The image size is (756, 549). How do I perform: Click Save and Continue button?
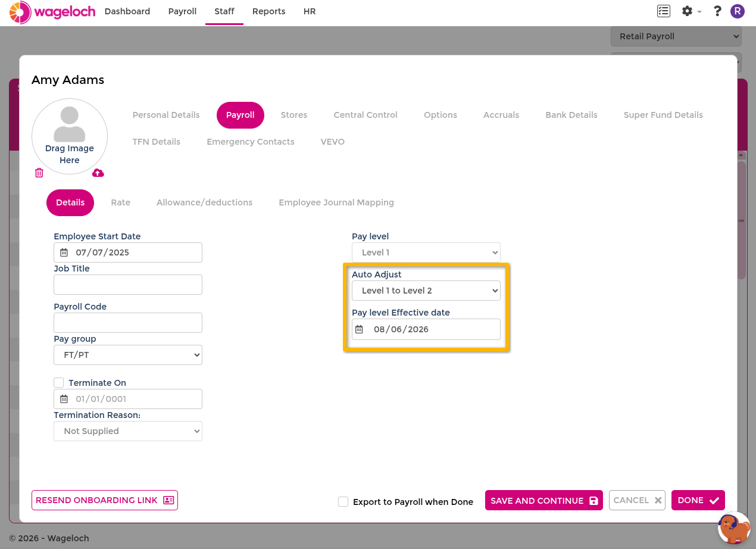(x=544, y=501)
